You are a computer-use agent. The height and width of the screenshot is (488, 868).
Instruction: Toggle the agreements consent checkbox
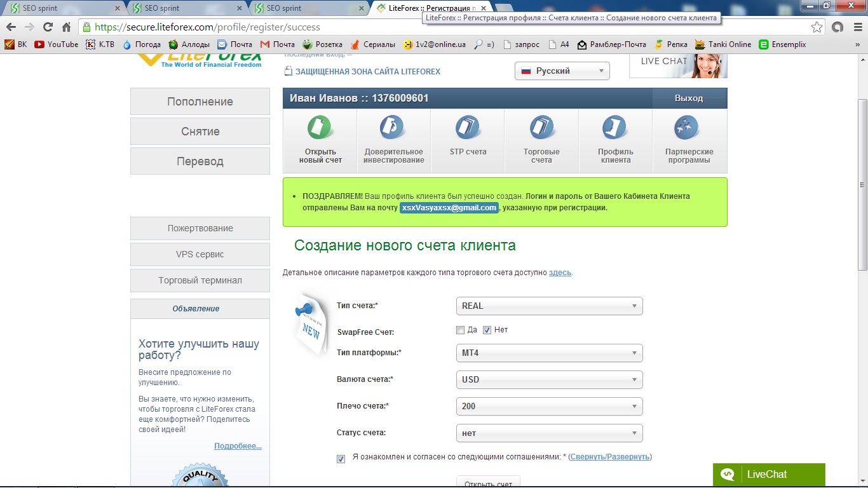(x=341, y=459)
